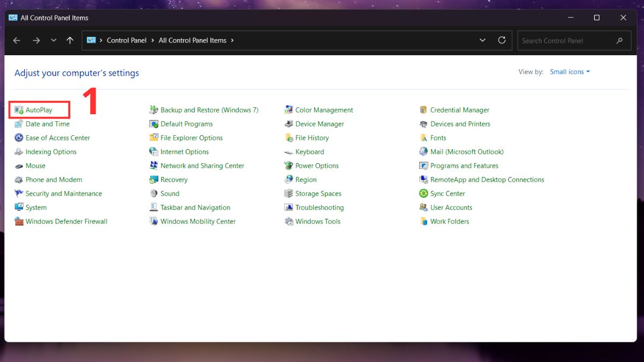Select All Control Panel Items breadcrumb
The height and width of the screenshot is (362, 644).
[192, 40]
